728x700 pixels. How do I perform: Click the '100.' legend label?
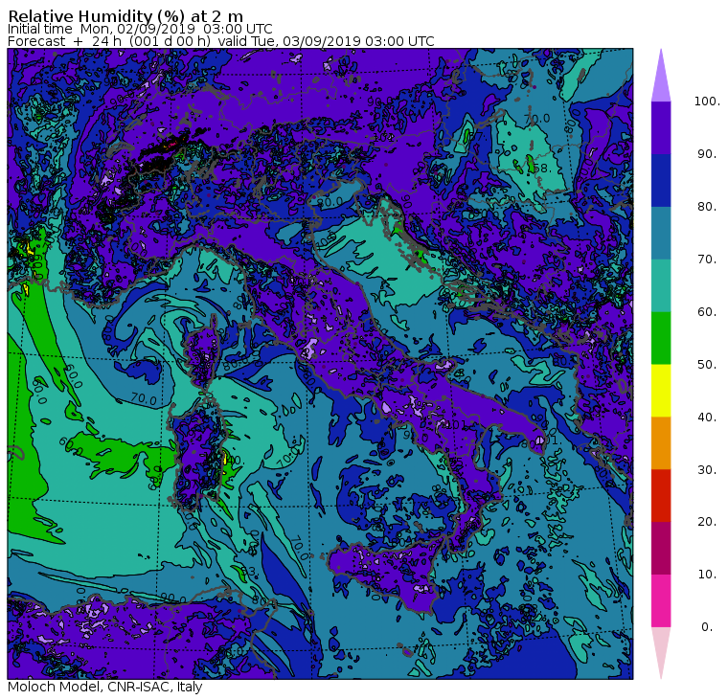[707, 102]
